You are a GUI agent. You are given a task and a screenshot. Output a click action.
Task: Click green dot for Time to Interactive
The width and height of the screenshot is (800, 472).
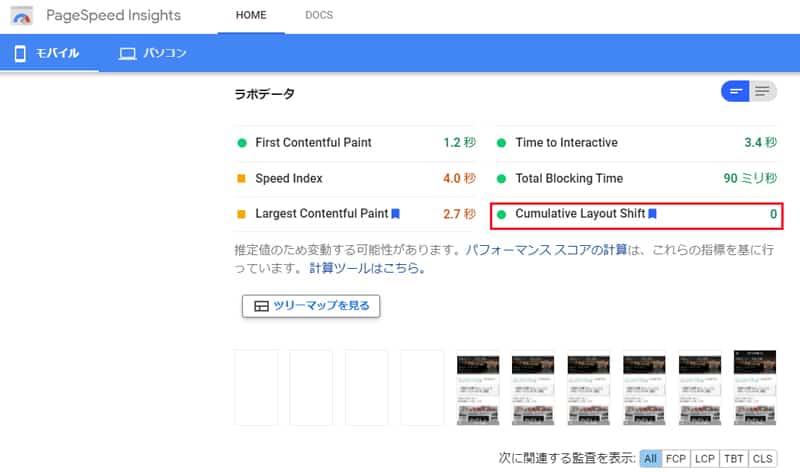tap(502, 143)
